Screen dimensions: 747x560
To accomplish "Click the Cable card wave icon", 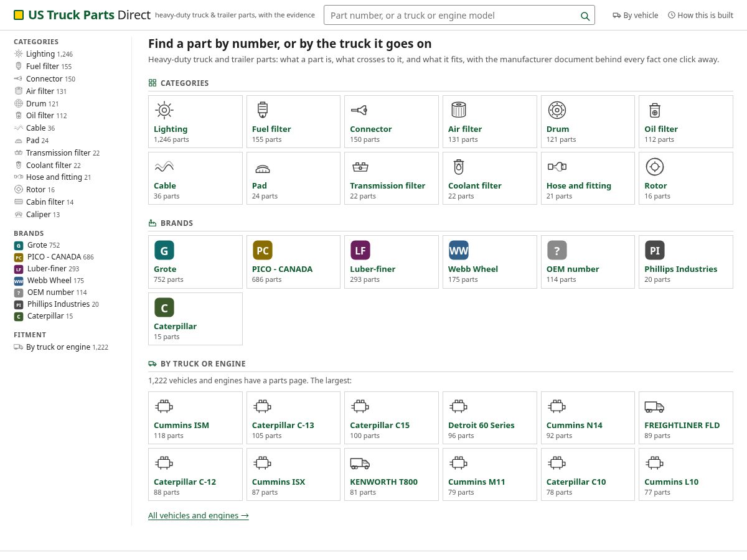I will 164,167.
